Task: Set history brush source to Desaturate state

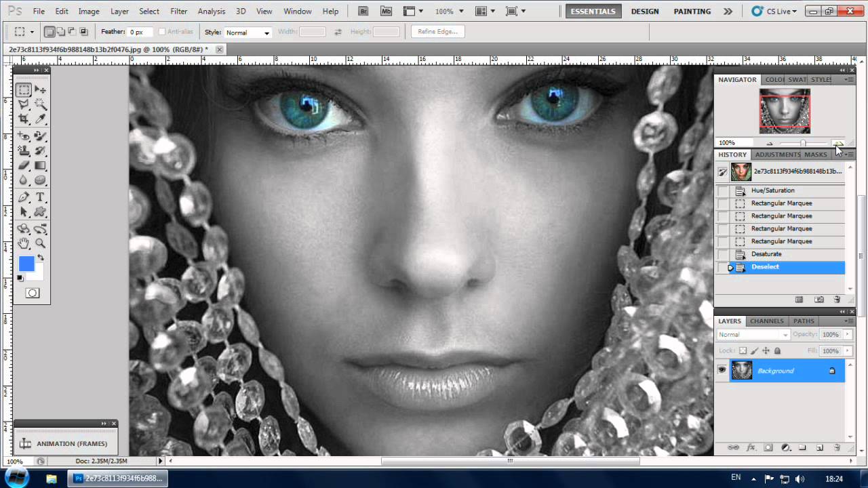Action: point(722,254)
